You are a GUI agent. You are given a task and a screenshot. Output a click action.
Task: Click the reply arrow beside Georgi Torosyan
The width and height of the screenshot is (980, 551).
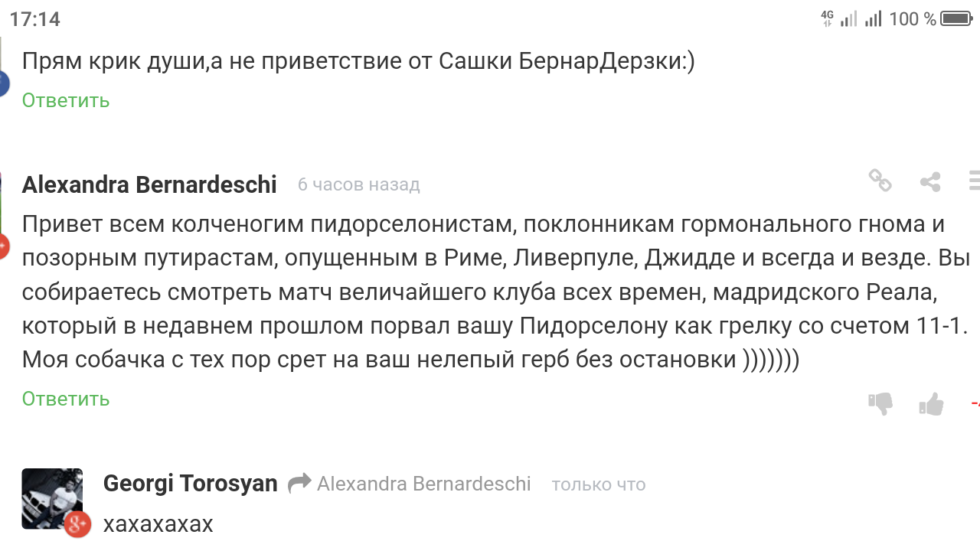(299, 483)
